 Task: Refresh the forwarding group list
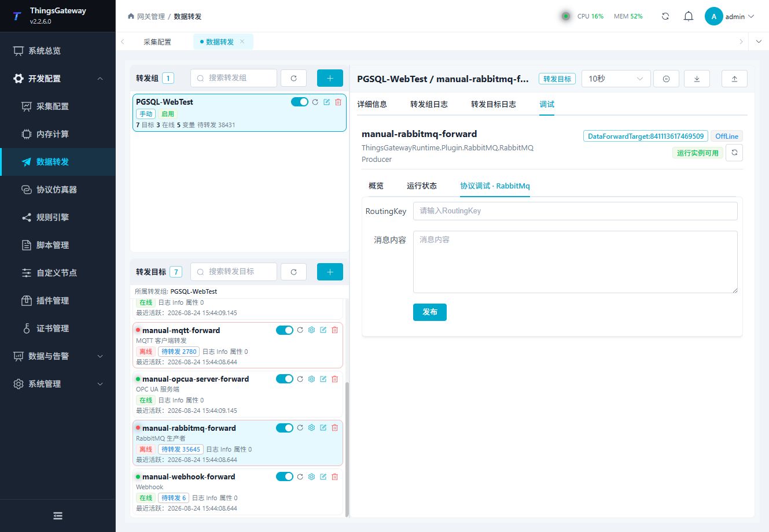(x=294, y=78)
